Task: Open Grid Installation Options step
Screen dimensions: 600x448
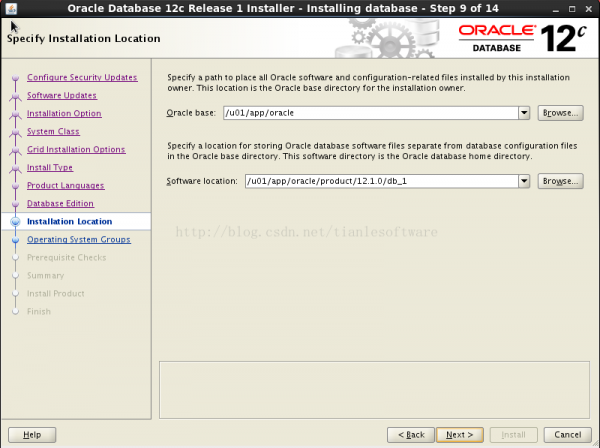Action: point(76,149)
